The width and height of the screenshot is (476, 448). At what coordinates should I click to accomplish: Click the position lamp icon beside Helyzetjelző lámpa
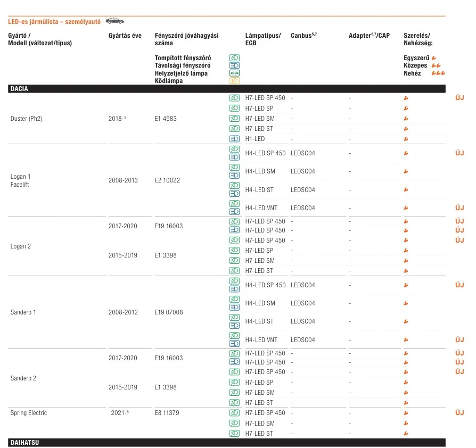point(234,73)
